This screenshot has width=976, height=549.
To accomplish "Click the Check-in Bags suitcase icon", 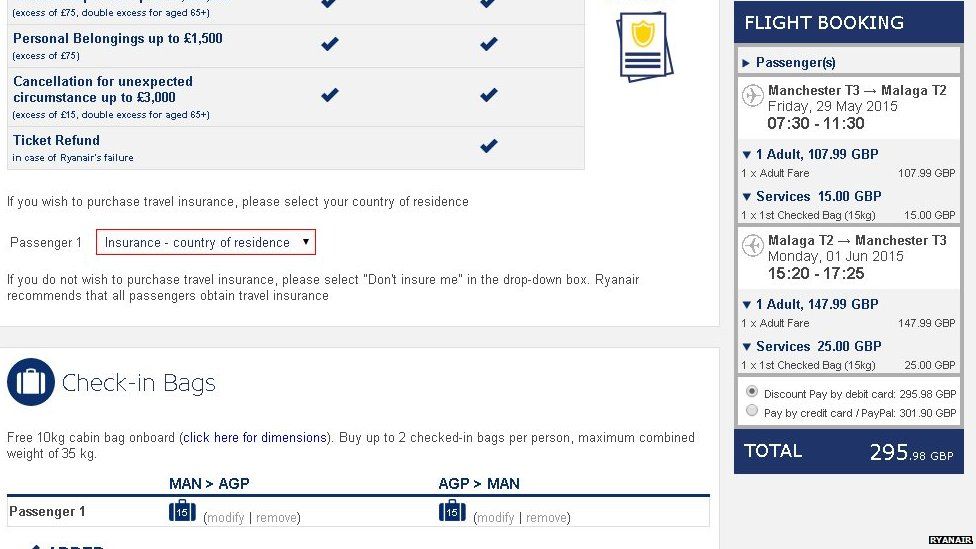I will click(31, 382).
